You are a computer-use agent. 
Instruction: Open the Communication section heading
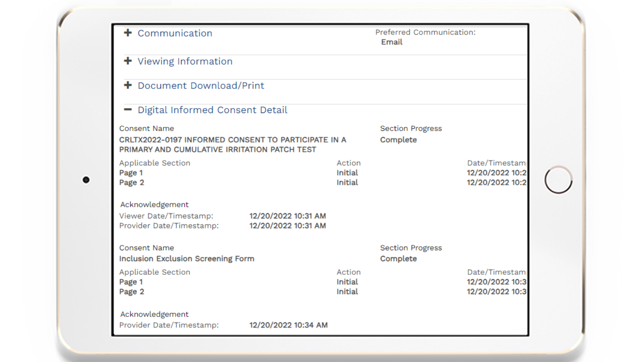coord(175,33)
